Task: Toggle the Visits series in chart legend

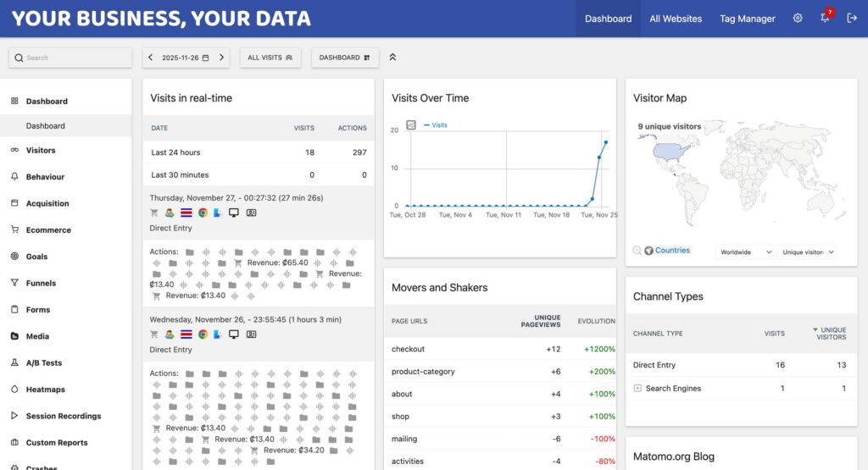Action: [436, 124]
